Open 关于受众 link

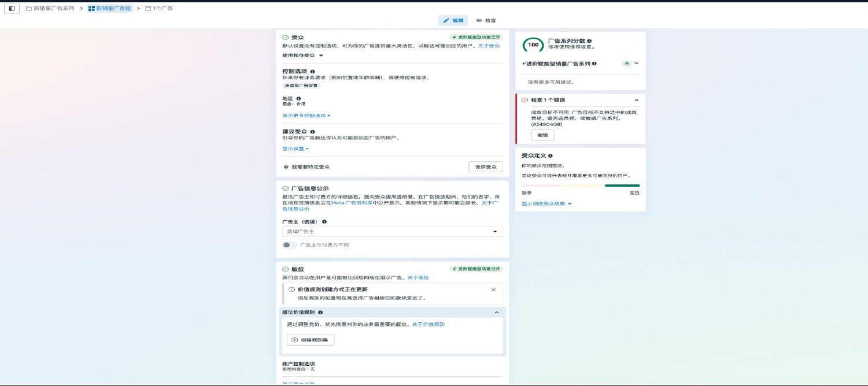[489, 46]
